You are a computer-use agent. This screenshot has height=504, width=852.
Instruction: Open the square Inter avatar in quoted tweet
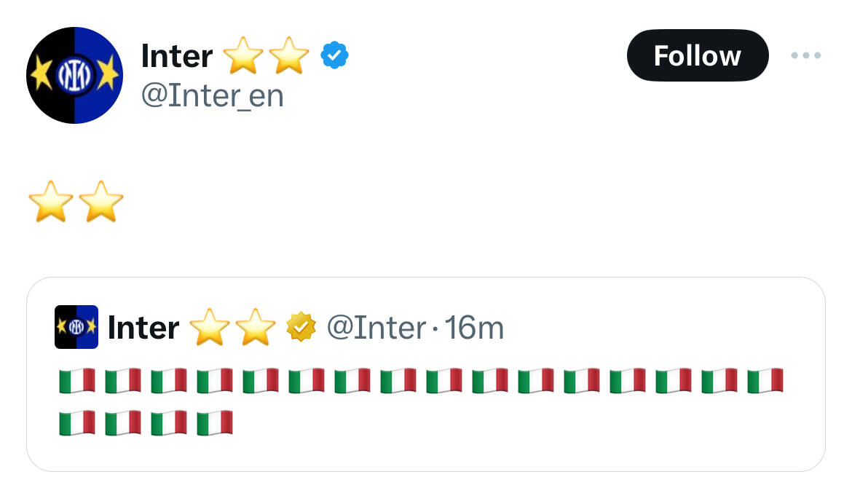tap(76, 327)
